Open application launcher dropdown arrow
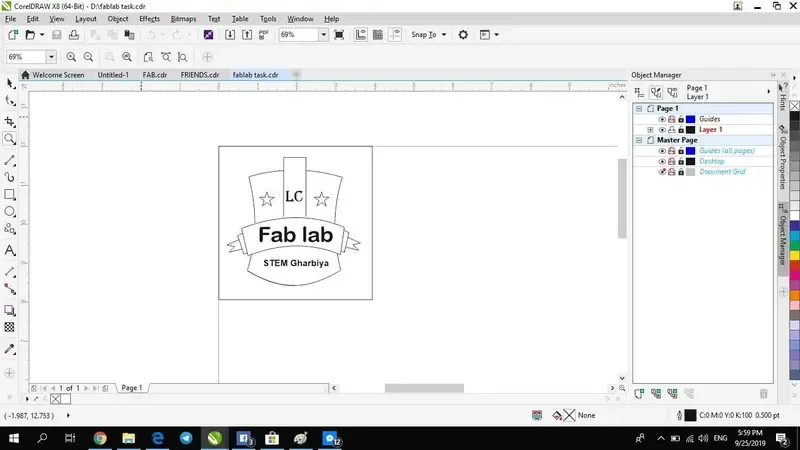The image size is (800, 450). tap(496, 35)
